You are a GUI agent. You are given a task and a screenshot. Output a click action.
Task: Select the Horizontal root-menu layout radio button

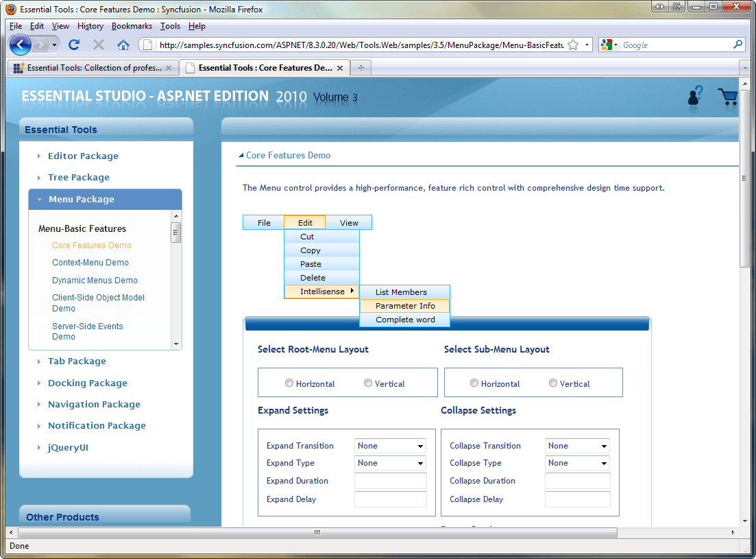coord(289,383)
